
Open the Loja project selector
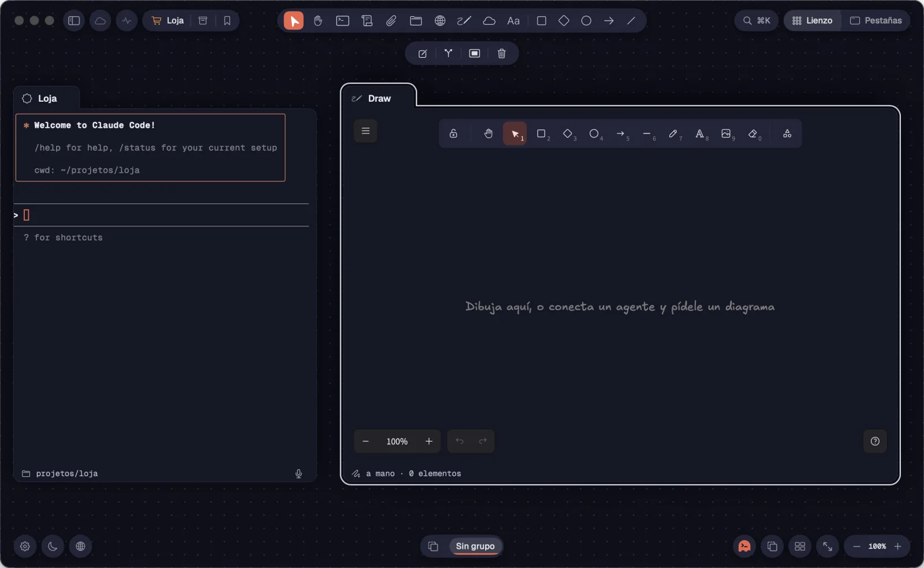[x=167, y=21]
